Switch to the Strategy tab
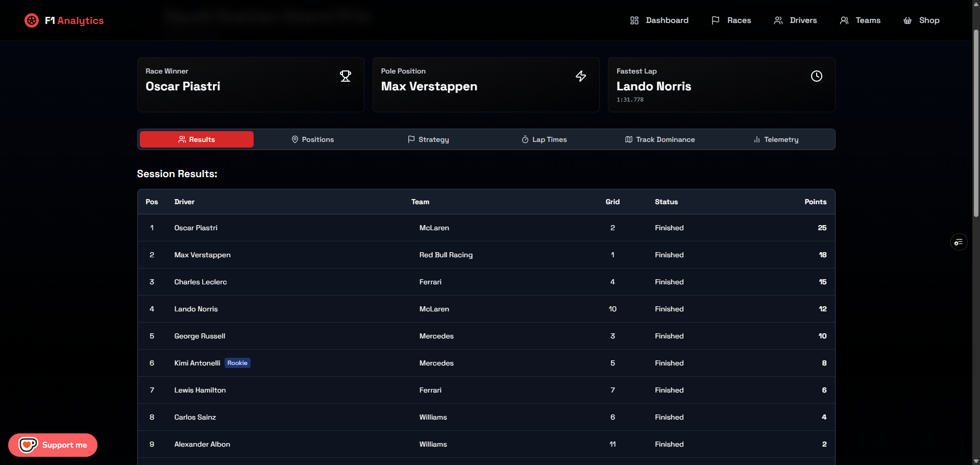This screenshot has width=980, height=465. pyautogui.click(x=428, y=139)
